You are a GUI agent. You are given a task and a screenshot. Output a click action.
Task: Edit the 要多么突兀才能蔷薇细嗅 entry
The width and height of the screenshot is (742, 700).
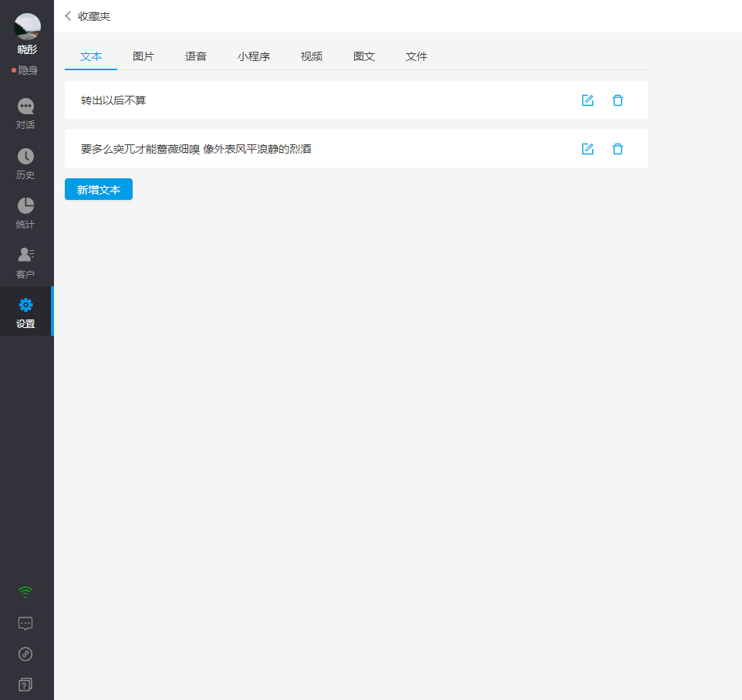[x=588, y=149]
